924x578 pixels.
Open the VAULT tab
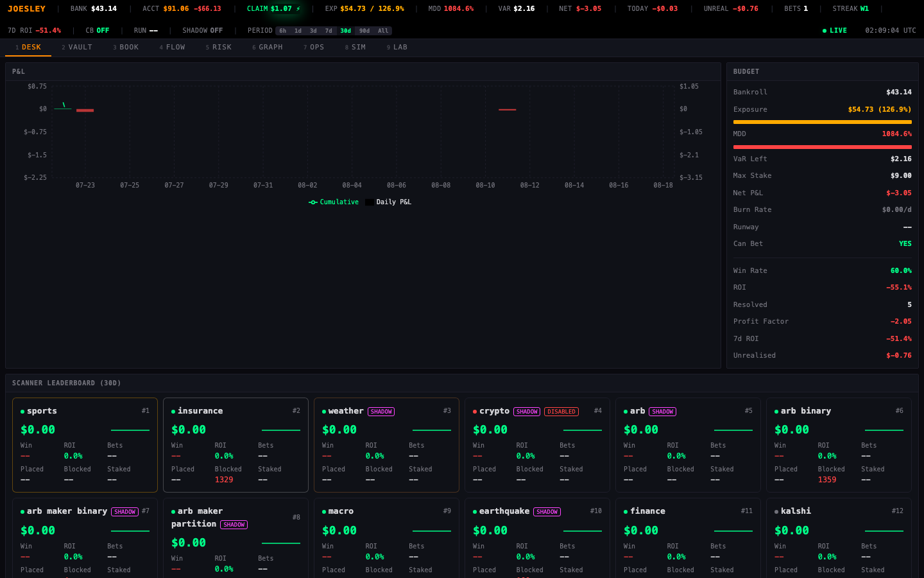point(77,48)
